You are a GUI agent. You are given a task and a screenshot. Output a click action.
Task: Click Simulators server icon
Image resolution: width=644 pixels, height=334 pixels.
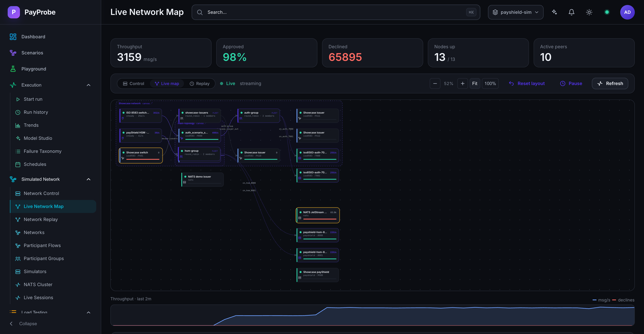[x=18, y=272]
